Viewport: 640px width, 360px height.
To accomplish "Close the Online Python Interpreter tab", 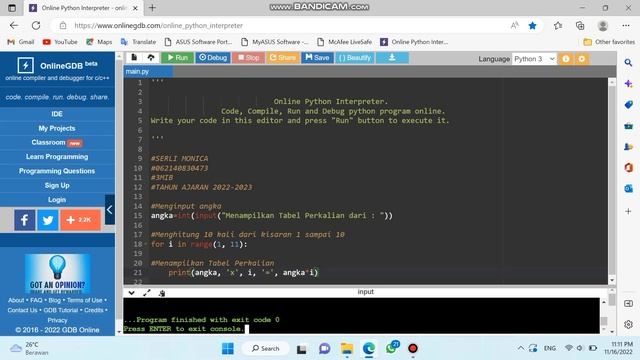I will [136, 8].
